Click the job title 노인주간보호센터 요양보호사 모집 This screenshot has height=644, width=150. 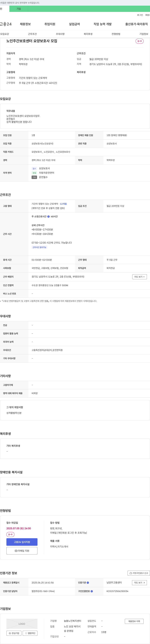click(x=32, y=41)
